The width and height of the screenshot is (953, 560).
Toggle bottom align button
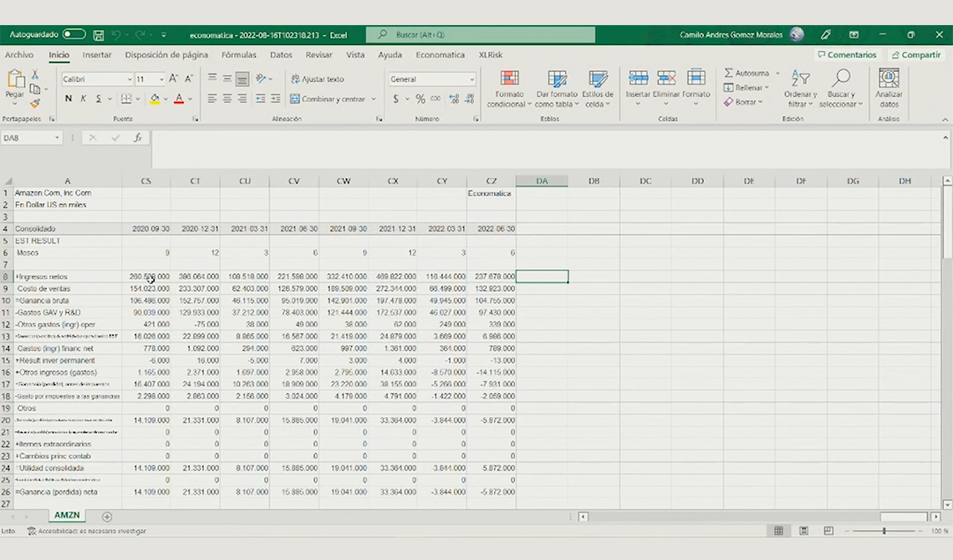(242, 79)
